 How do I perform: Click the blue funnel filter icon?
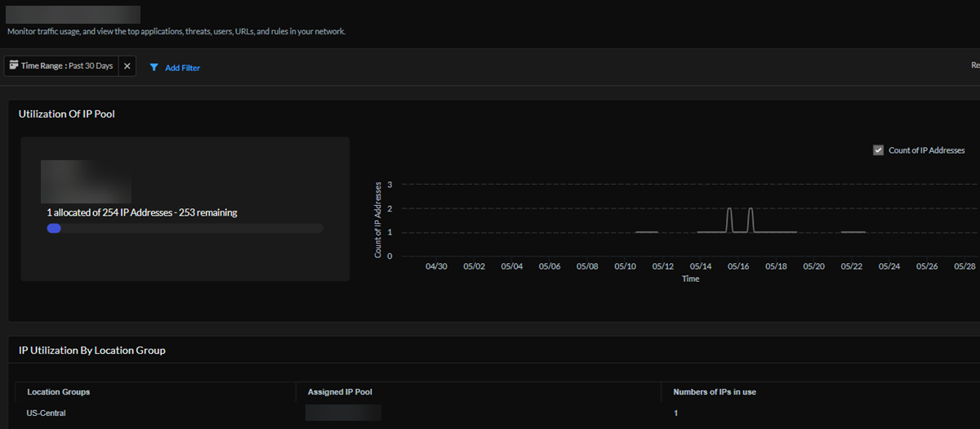(154, 68)
